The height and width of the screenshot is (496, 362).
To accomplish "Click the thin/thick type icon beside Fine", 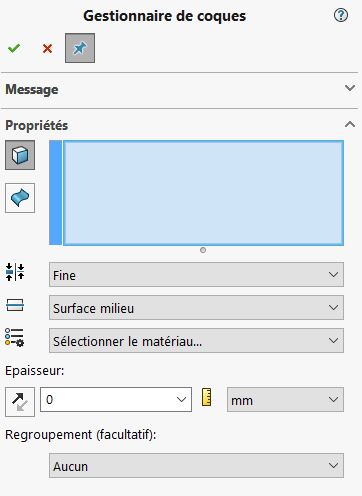I will [x=15, y=272].
